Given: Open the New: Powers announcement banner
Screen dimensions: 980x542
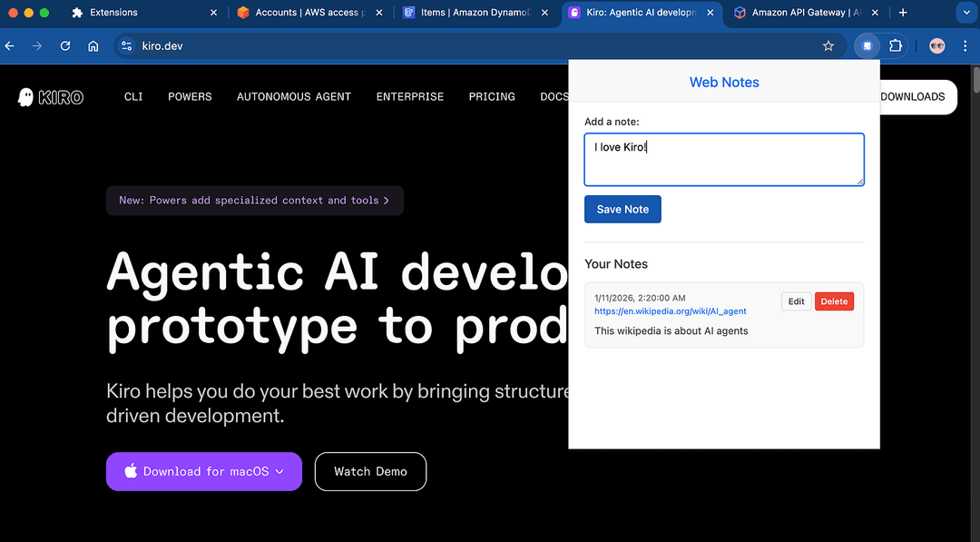Looking at the screenshot, I should click(x=254, y=201).
